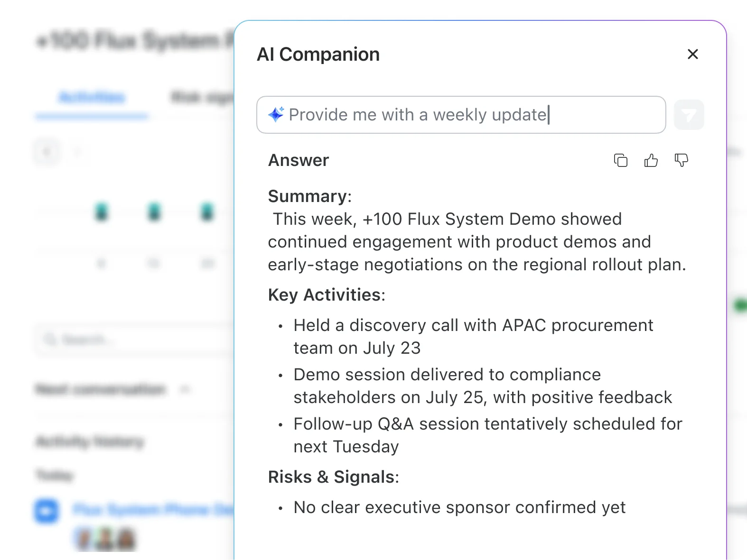747x560 pixels.
Task: Click the small chevron beside the square button
Action: (x=77, y=152)
